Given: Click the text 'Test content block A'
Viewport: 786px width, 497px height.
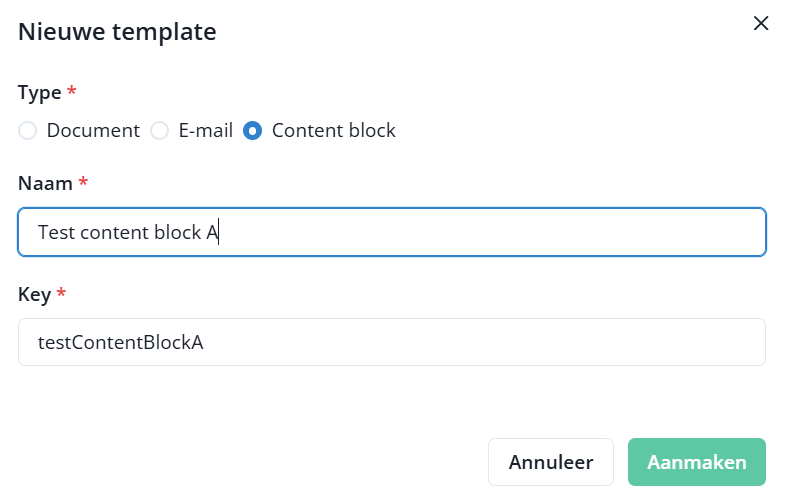Looking at the screenshot, I should pos(128,232).
